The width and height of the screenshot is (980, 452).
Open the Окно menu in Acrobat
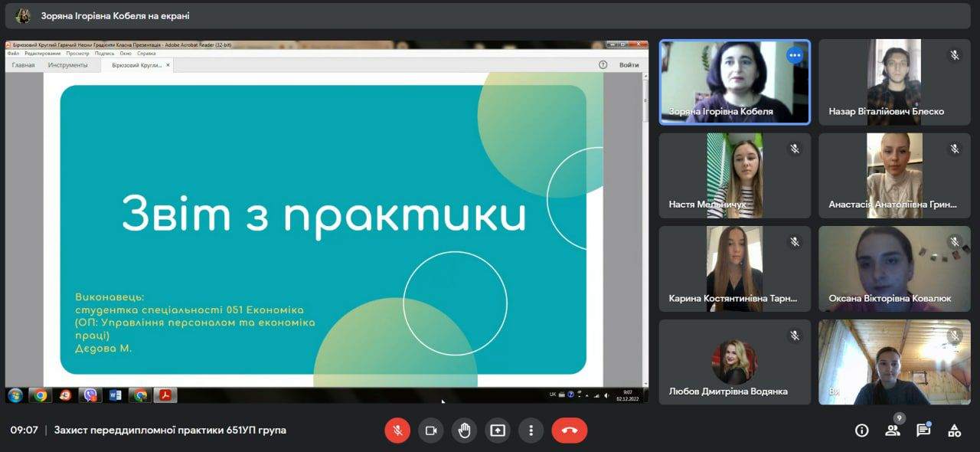pyautogui.click(x=126, y=54)
